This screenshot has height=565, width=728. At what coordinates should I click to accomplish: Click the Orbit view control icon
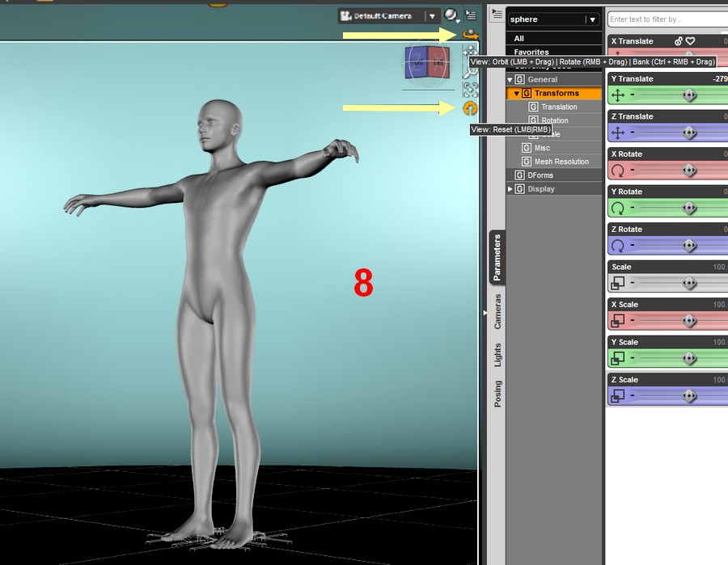470,34
